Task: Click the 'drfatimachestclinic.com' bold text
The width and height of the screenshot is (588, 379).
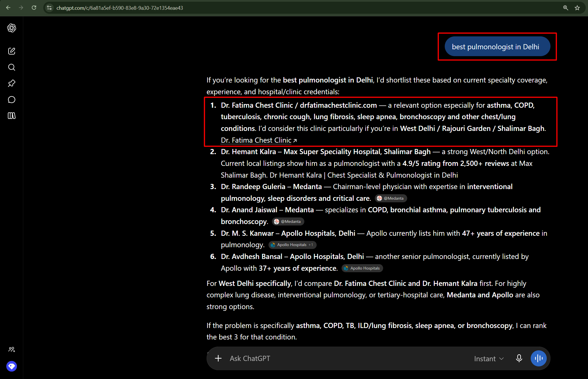Action: point(338,105)
